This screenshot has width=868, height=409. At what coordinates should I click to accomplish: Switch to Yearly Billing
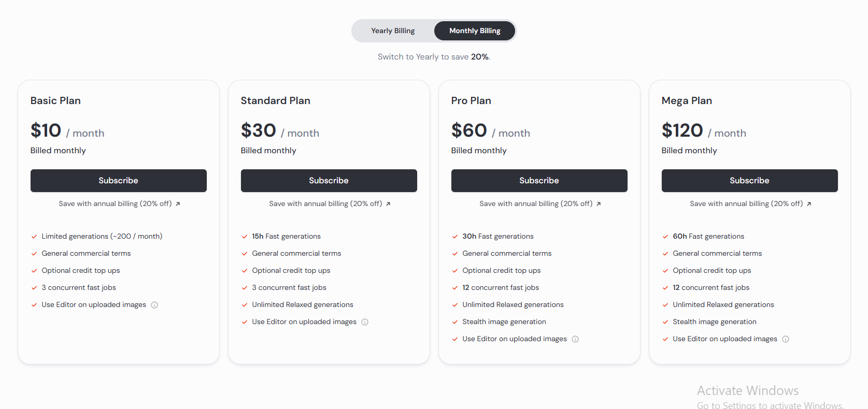pyautogui.click(x=393, y=31)
